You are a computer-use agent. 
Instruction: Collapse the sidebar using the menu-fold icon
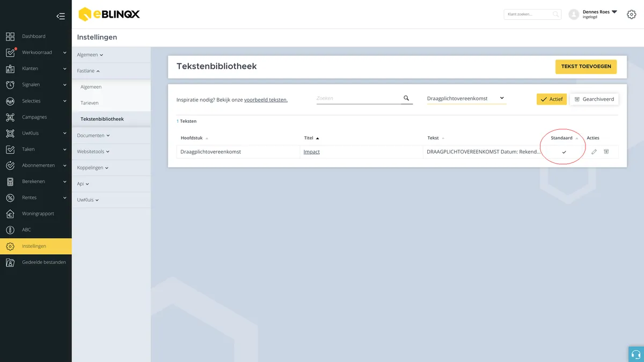(x=61, y=16)
